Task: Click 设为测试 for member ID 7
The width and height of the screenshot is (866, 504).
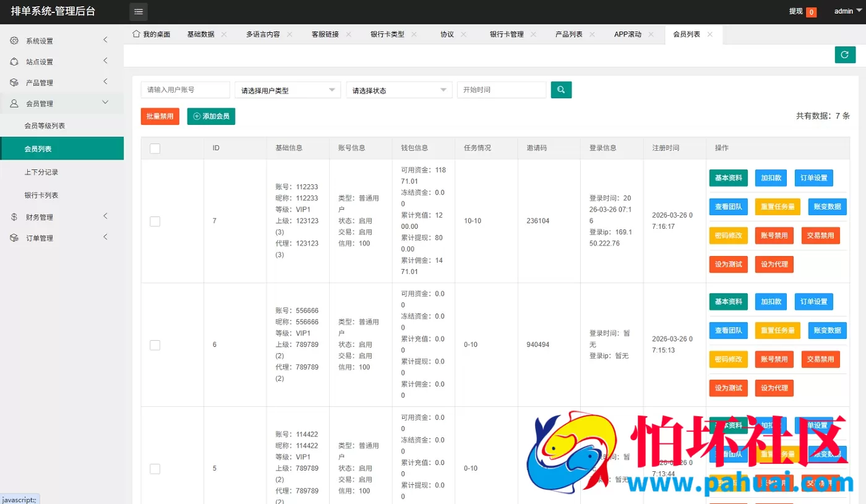Action: pyautogui.click(x=729, y=265)
